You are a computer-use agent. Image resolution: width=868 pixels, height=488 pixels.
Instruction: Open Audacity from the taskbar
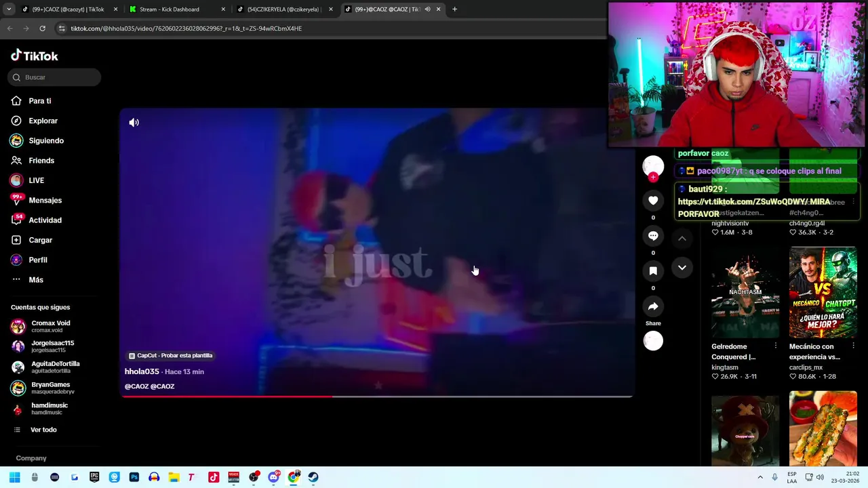click(x=154, y=477)
